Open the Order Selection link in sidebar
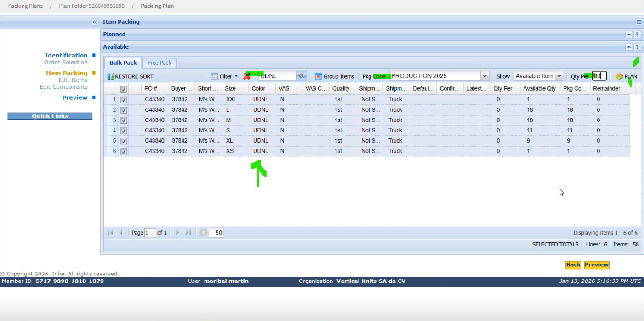Image resolution: width=644 pixels, height=321 pixels. [x=66, y=63]
